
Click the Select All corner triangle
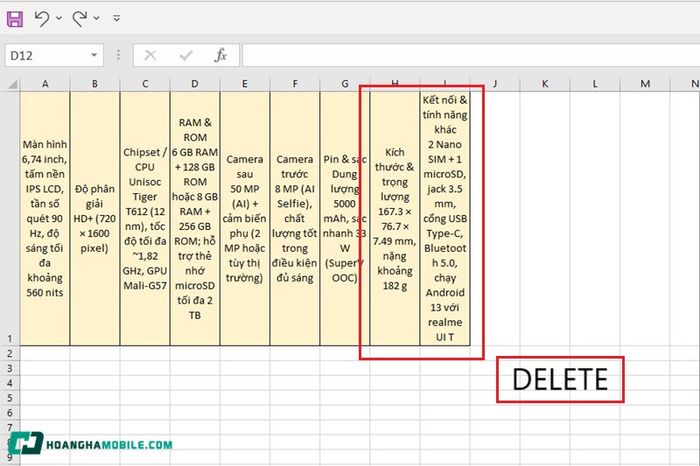13,84
